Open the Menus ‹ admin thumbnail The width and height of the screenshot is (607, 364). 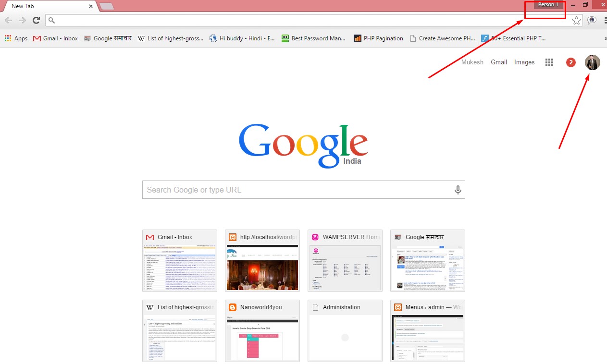(428, 331)
